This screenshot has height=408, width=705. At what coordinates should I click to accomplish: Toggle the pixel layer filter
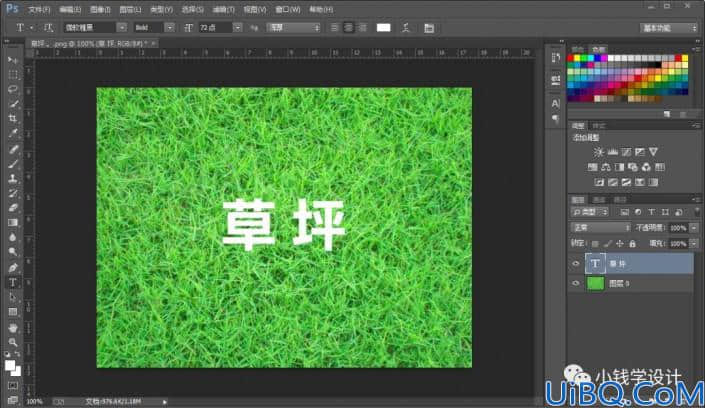pos(625,212)
